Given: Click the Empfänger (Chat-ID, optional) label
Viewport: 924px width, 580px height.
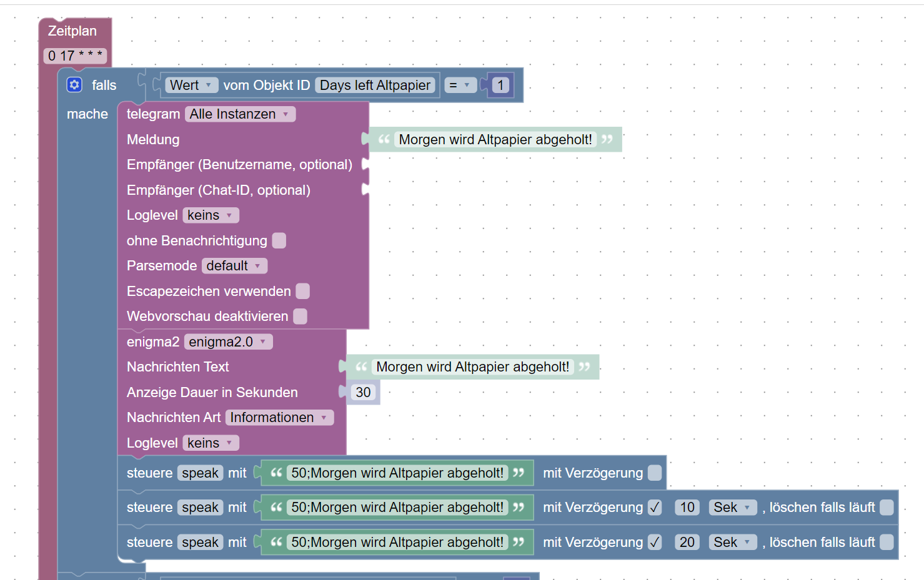Looking at the screenshot, I should click(219, 190).
